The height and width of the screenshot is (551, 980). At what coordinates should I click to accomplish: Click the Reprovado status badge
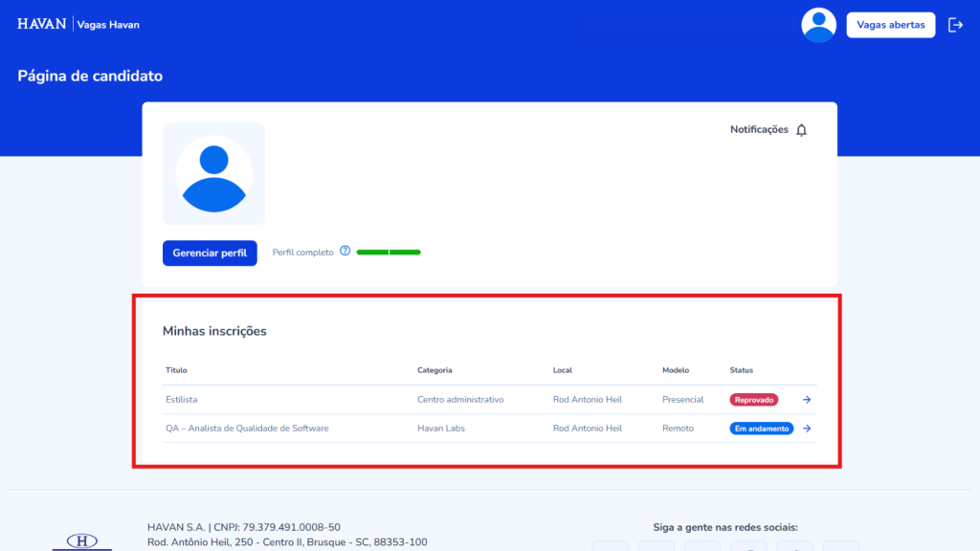[754, 400]
